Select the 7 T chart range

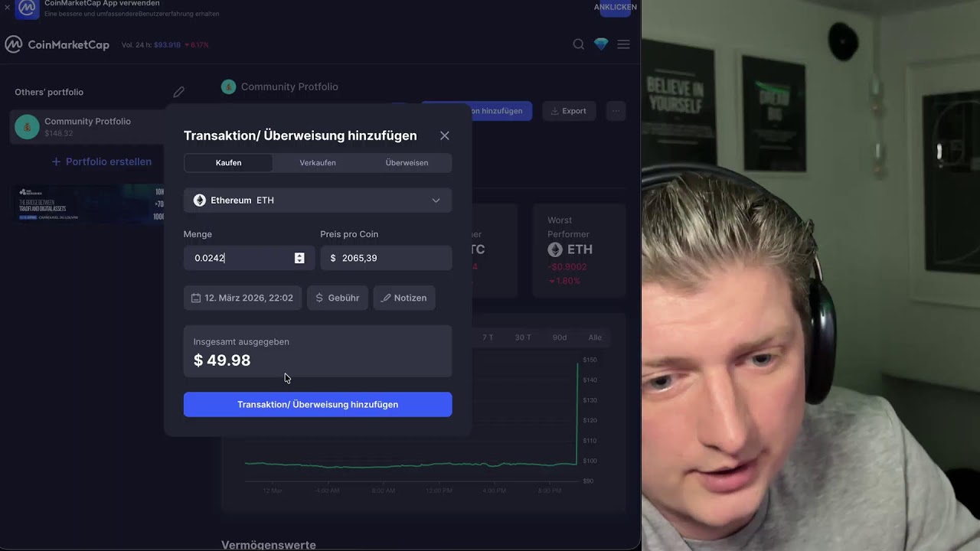click(x=488, y=337)
